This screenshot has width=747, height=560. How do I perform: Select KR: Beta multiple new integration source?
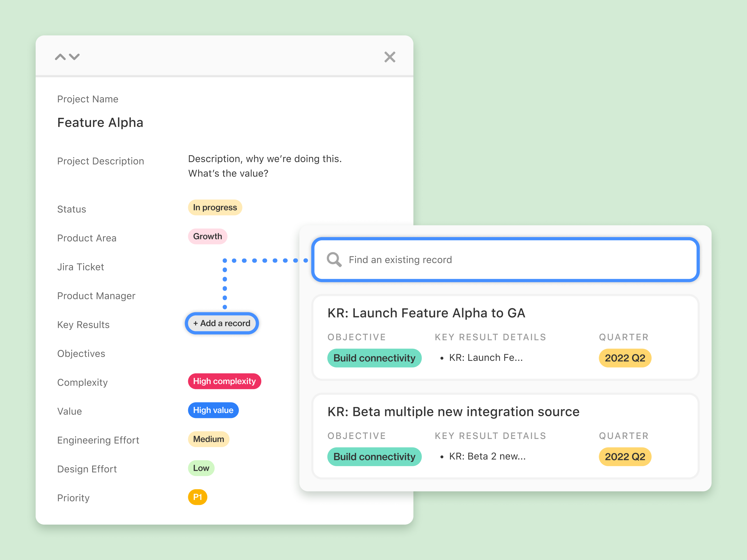(x=453, y=412)
